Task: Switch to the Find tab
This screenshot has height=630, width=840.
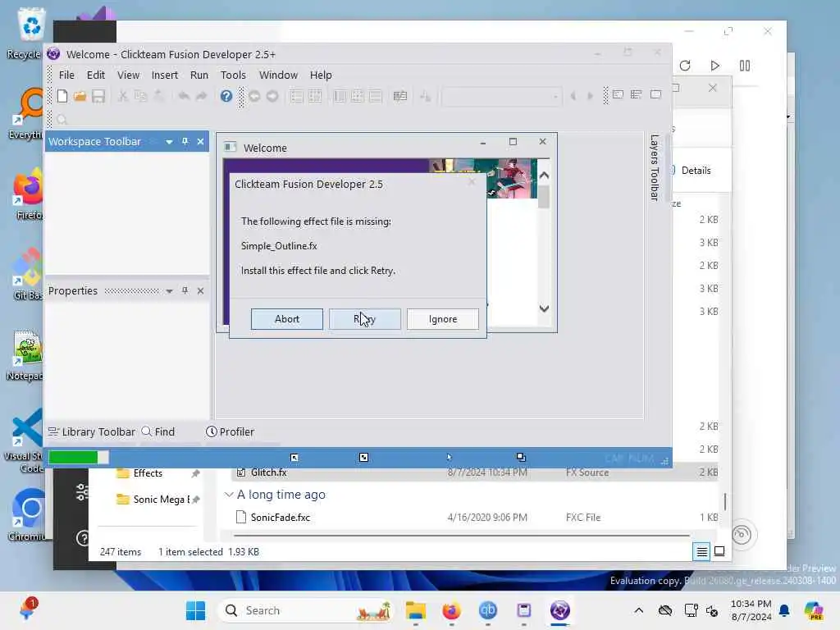Action: (x=158, y=431)
